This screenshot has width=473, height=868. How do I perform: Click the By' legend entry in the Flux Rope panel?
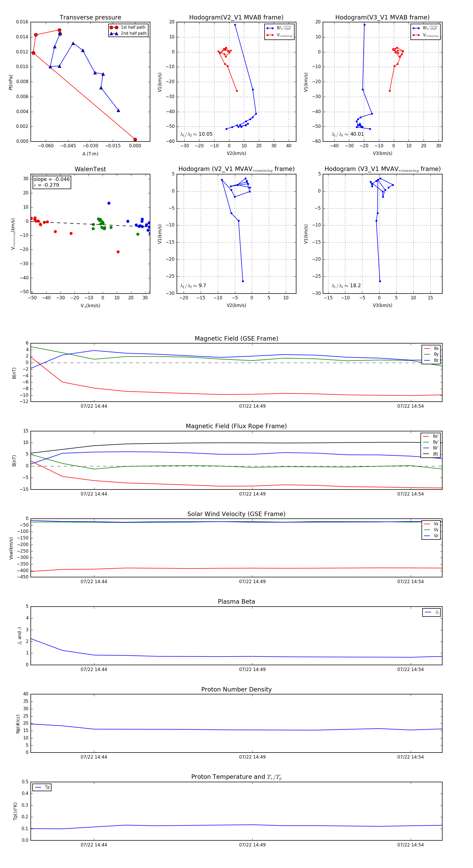431,442
